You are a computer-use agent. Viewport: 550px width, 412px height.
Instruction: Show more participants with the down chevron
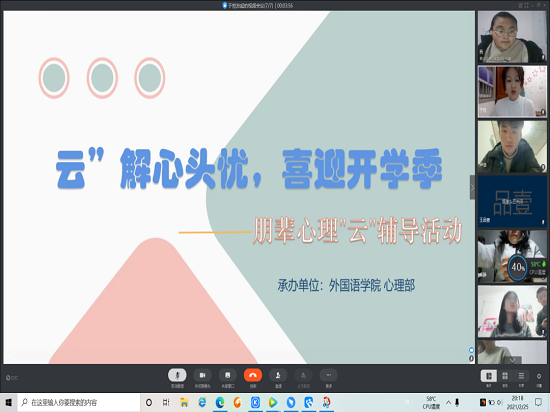point(512,360)
